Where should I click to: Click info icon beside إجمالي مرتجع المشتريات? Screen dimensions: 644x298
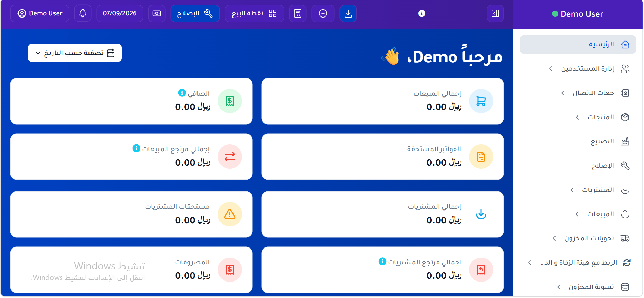pyautogui.click(x=382, y=261)
